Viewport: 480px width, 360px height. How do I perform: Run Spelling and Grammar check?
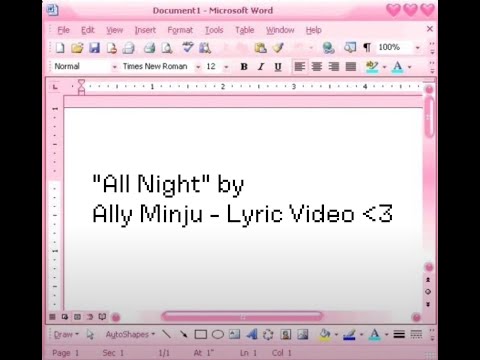pos(188,47)
